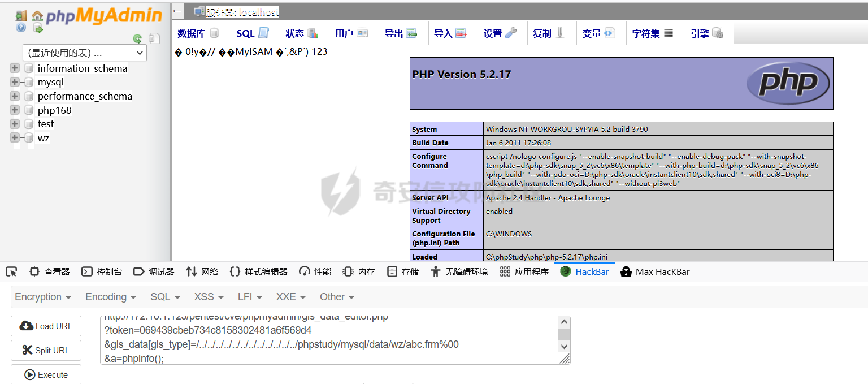The width and height of the screenshot is (868, 384).
Task: Open HackBar Encoding dropdown menu
Action: [x=111, y=297]
